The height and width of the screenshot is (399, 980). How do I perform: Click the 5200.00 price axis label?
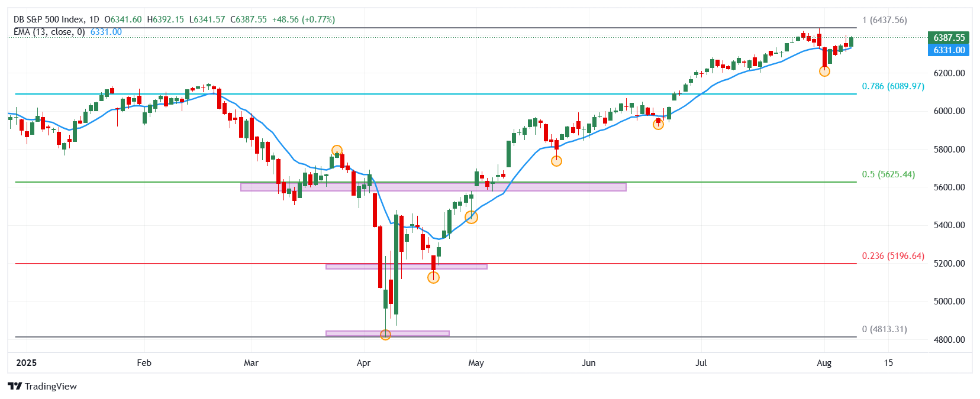tap(949, 264)
